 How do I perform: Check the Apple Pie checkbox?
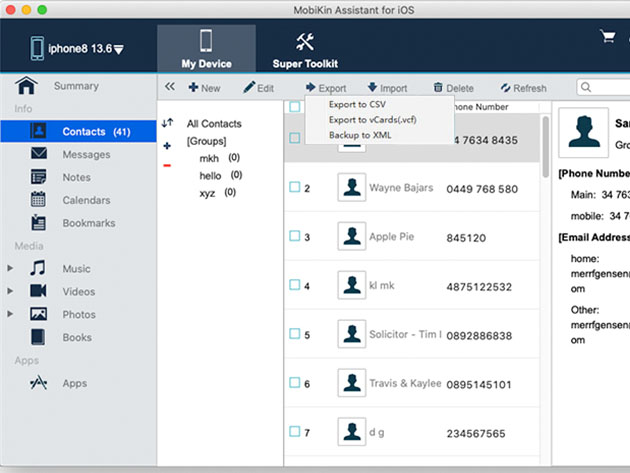tap(295, 236)
